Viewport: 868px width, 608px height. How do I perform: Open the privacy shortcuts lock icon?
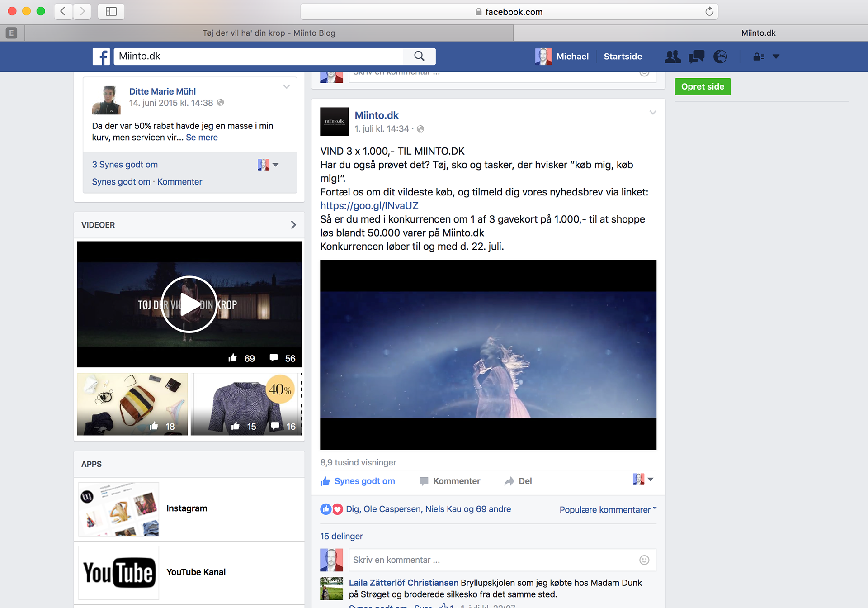(759, 57)
